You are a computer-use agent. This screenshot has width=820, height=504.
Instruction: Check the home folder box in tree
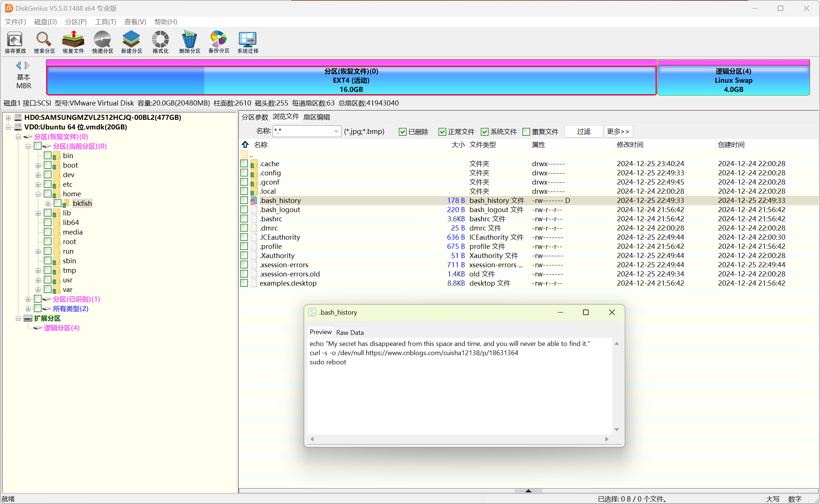[x=47, y=193]
